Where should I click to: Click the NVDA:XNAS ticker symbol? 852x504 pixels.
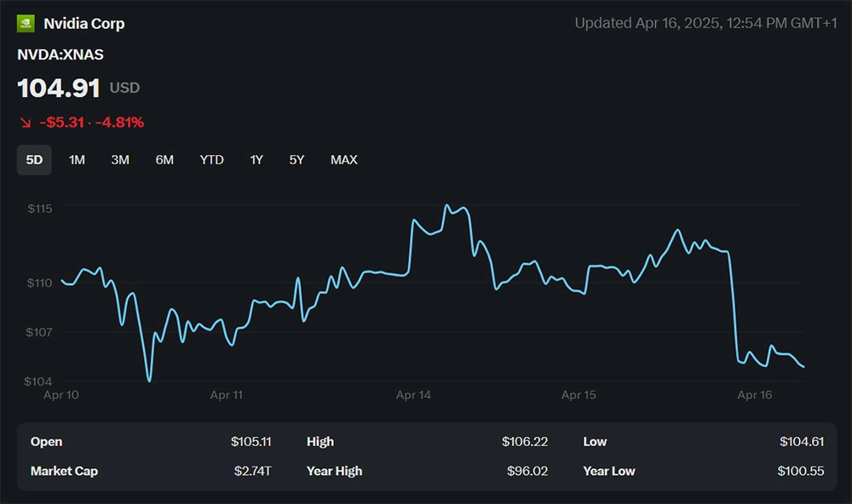click(x=60, y=54)
